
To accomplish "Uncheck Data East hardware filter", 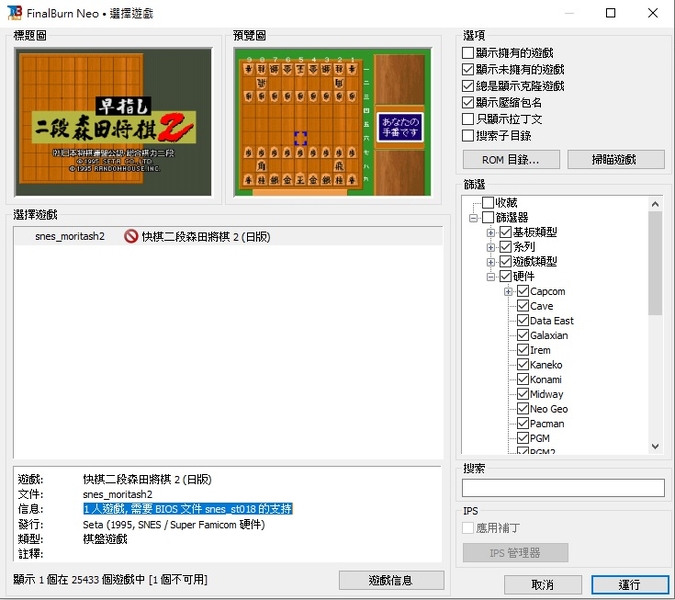I will 523,320.
